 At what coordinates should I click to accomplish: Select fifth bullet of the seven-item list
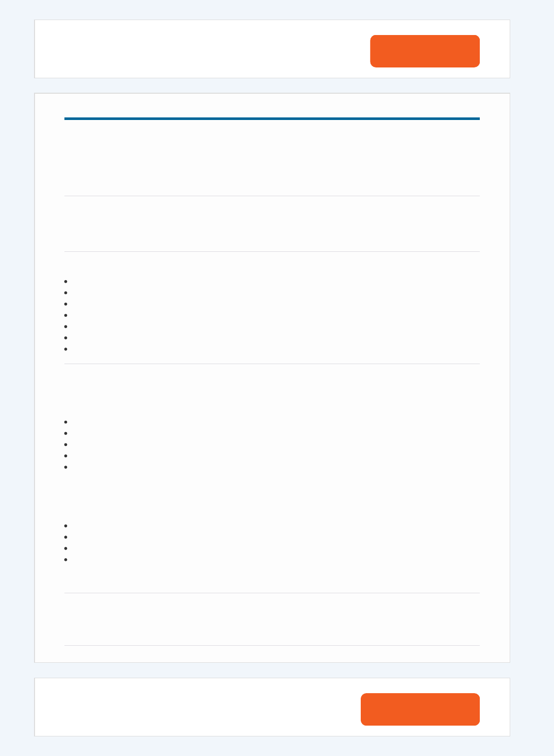point(66,327)
